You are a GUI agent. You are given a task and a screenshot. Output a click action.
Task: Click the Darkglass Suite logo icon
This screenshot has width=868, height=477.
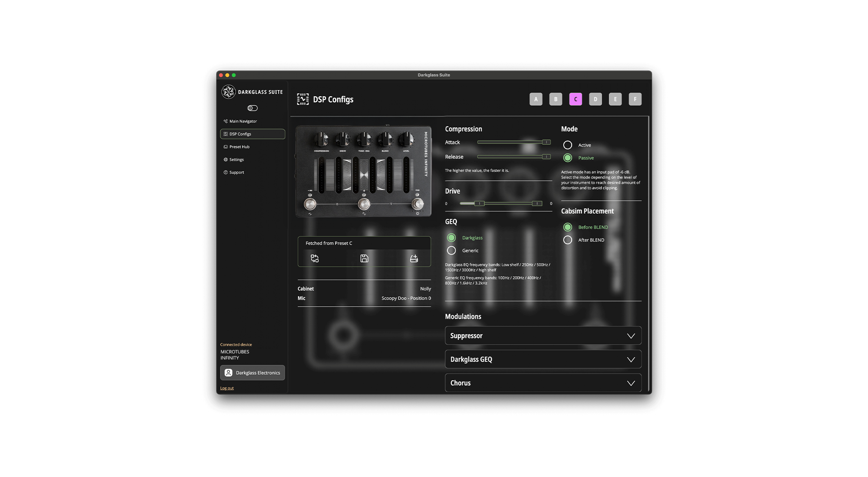click(x=229, y=92)
